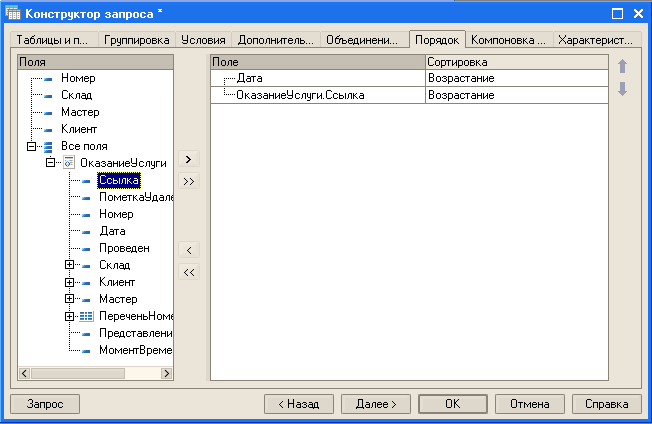Image resolution: width=652 pixels, height=424 pixels.
Task: Switch to the Группировка tab
Action: [x=138, y=41]
